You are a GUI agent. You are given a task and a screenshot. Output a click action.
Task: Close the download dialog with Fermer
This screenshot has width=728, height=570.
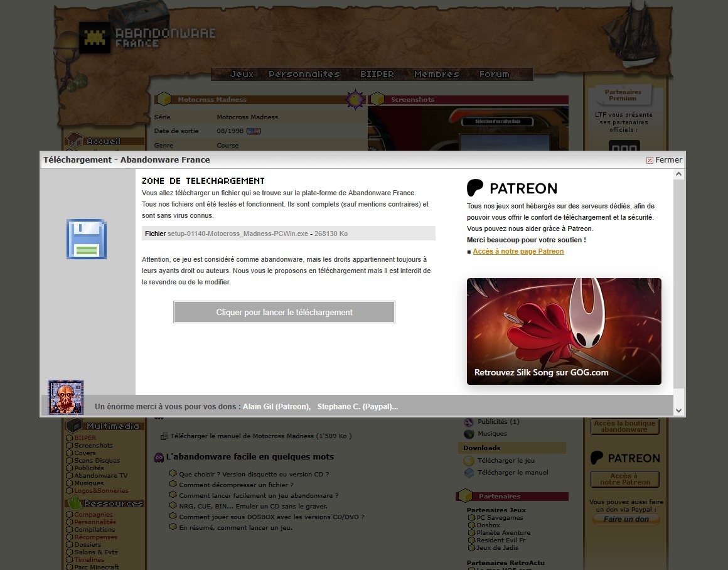coord(664,160)
